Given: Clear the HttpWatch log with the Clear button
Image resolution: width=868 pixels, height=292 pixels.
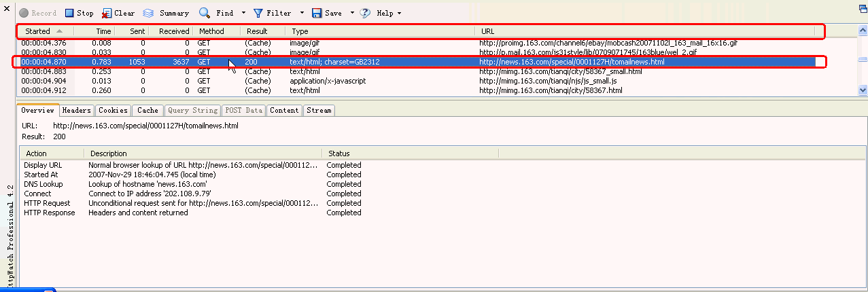Looking at the screenshot, I should pyautogui.click(x=118, y=13).
